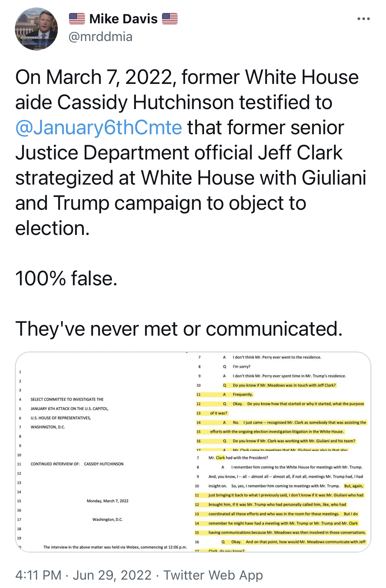
Task: Click "They've never met or communicated." text
Action: coord(179,329)
